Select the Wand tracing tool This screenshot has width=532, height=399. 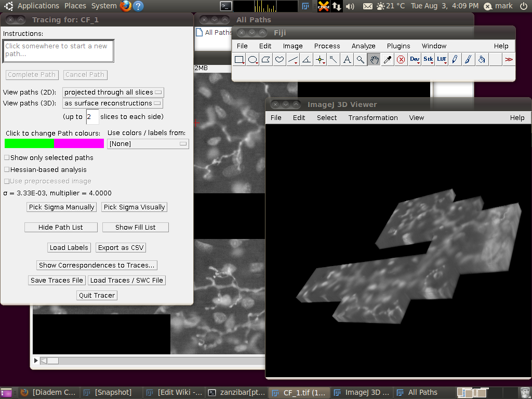coord(333,60)
